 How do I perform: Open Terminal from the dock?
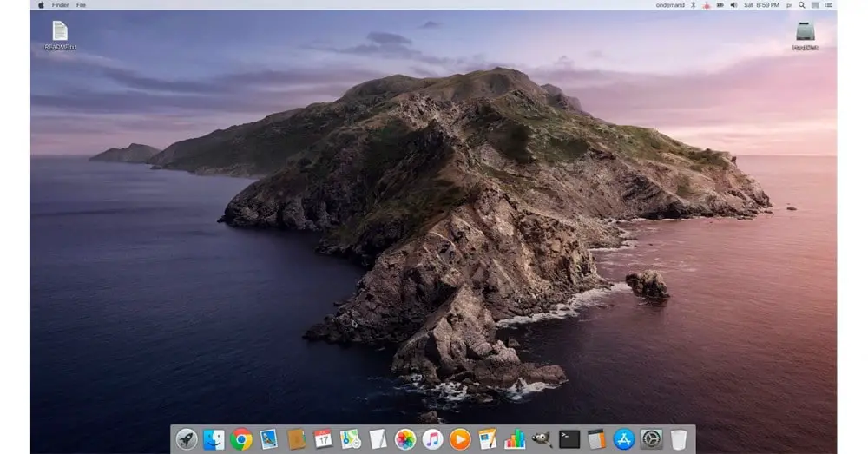point(569,439)
